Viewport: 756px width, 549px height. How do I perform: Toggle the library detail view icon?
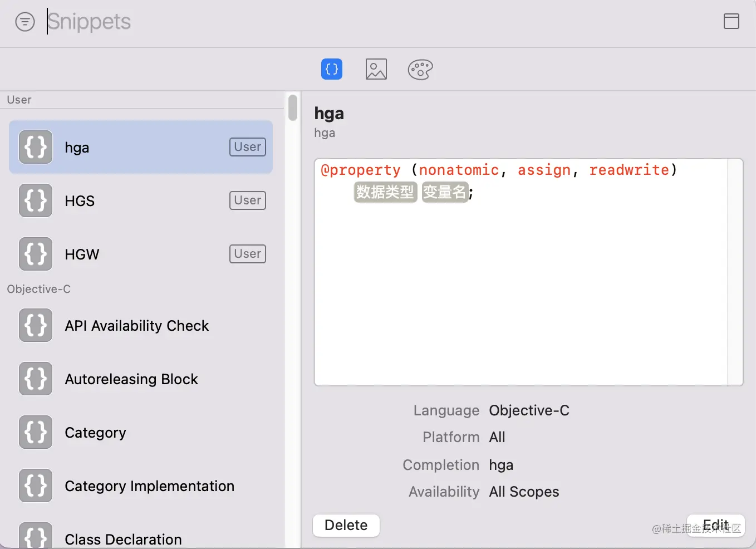[731, 21]
